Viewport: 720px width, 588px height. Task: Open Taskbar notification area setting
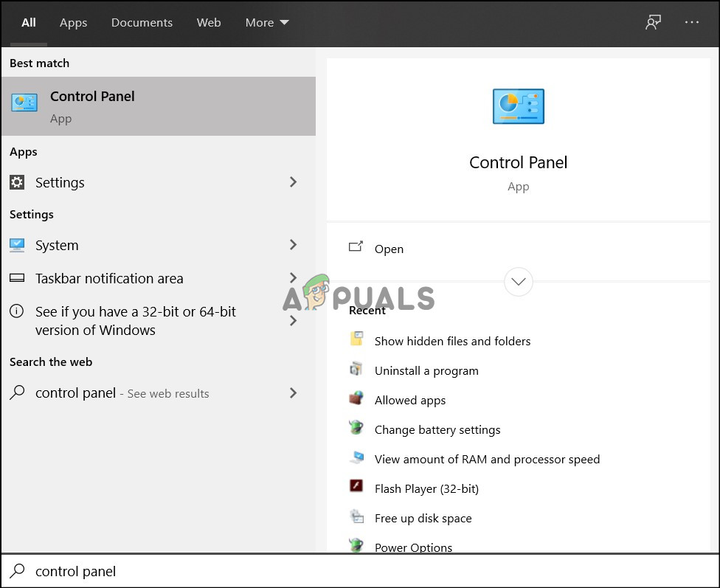tap(159, 278)
